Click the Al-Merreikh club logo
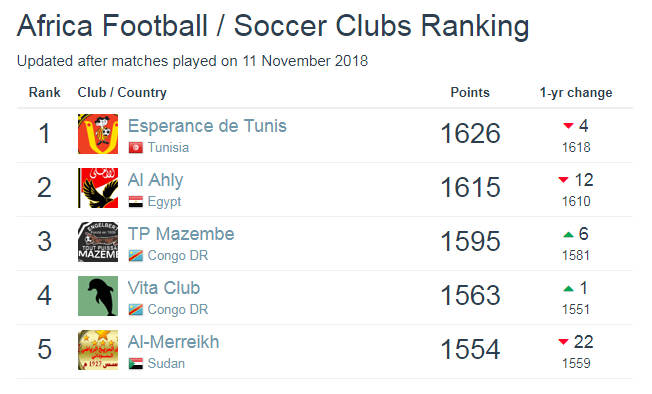Image resolution: width=652 pixels, height=394 pixels. click(98, 350)
